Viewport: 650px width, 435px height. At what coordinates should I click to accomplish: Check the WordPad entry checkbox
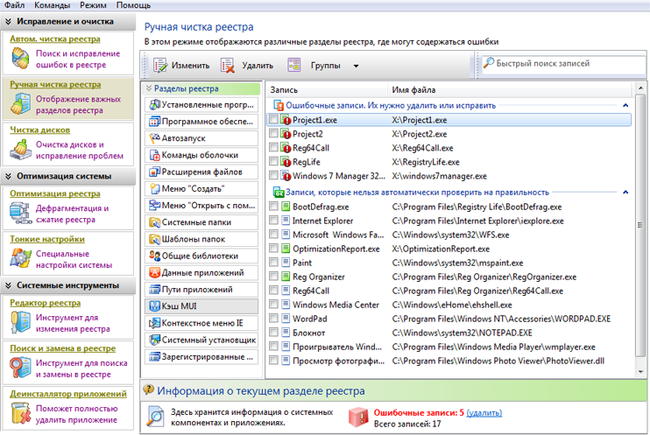point(273,318)
